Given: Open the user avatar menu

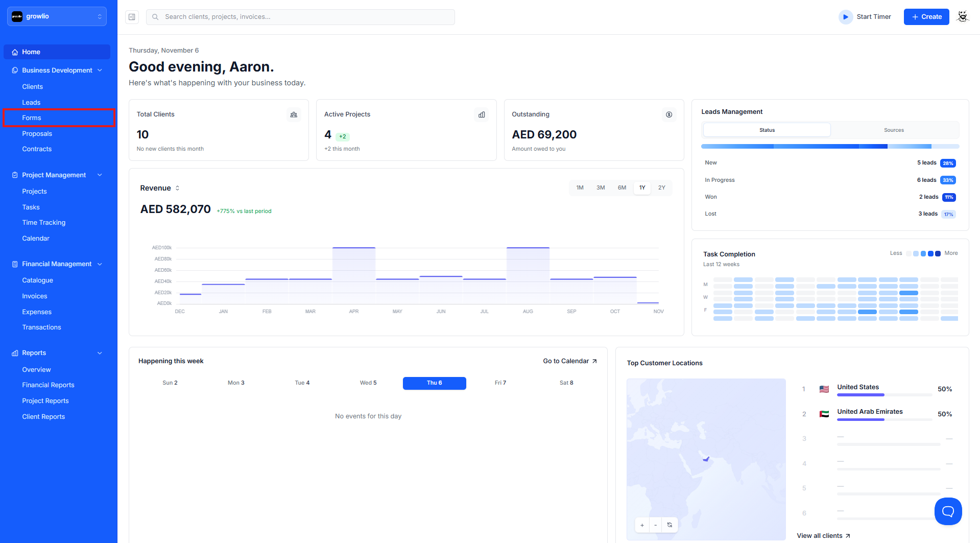Looking at the screenshot, I should pos(963,17).
